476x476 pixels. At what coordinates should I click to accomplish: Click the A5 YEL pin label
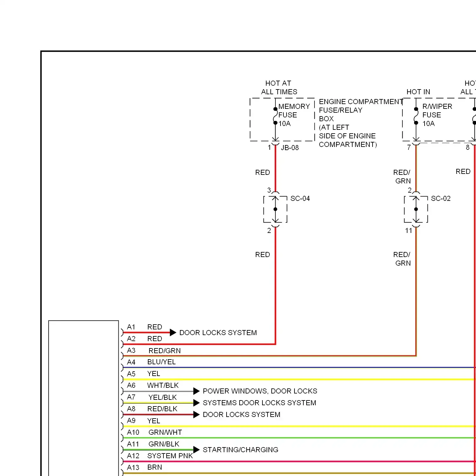pyautogui.click(x=143, y=374)
